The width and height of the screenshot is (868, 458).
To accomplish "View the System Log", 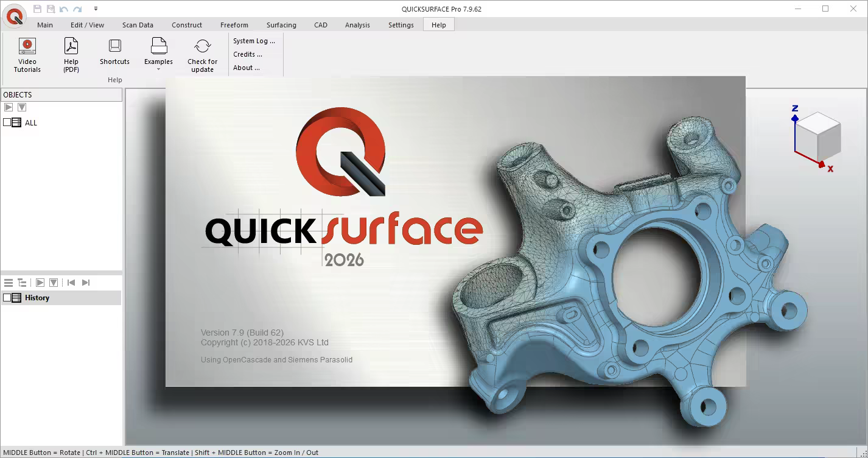I will [x=253, y=41].
